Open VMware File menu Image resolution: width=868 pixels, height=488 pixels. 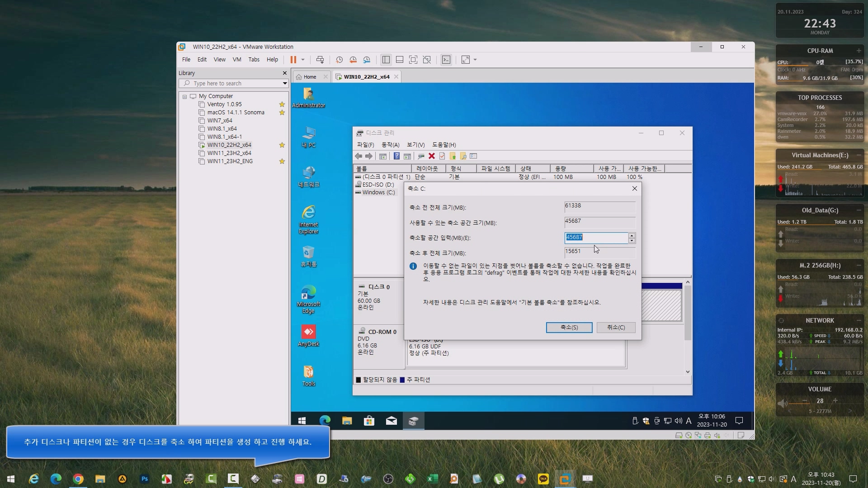coord(186,60)
